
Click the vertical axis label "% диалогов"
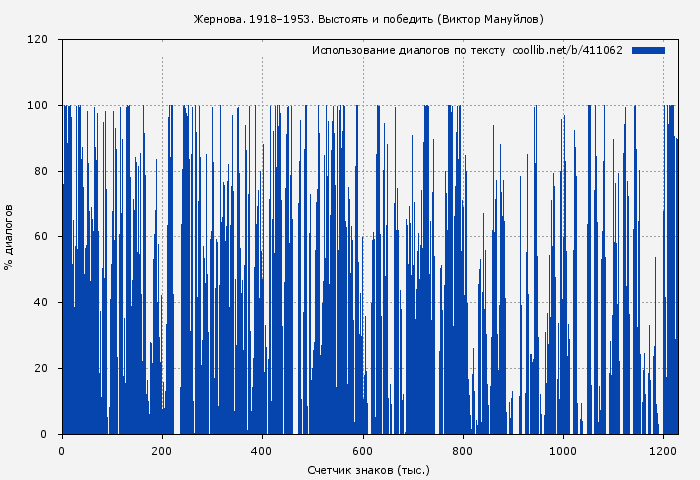9,237
